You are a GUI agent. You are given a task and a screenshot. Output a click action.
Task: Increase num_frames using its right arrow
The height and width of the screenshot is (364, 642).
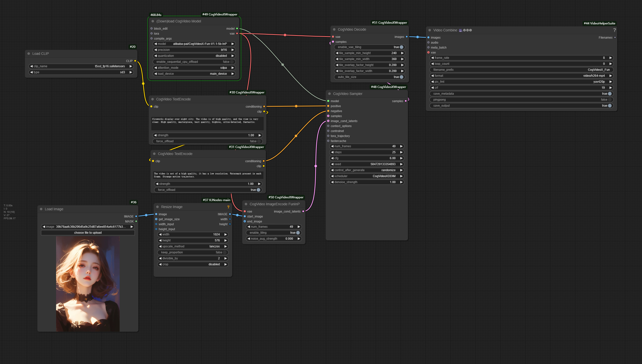point(401,146)
